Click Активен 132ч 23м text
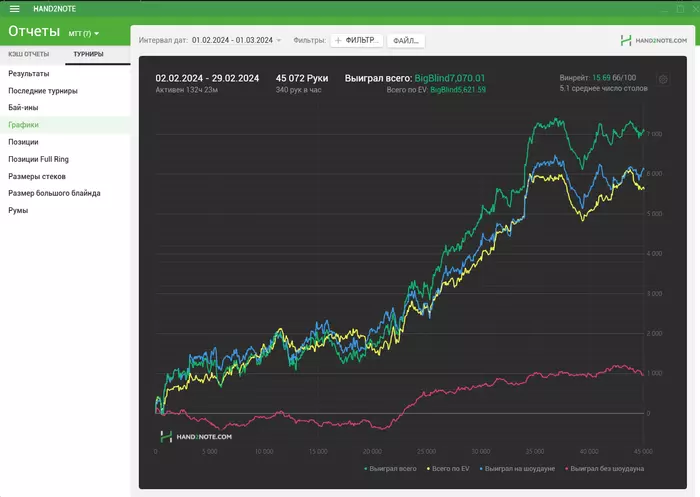The width and height of the screenshot is (700, 497). point(187,90)
